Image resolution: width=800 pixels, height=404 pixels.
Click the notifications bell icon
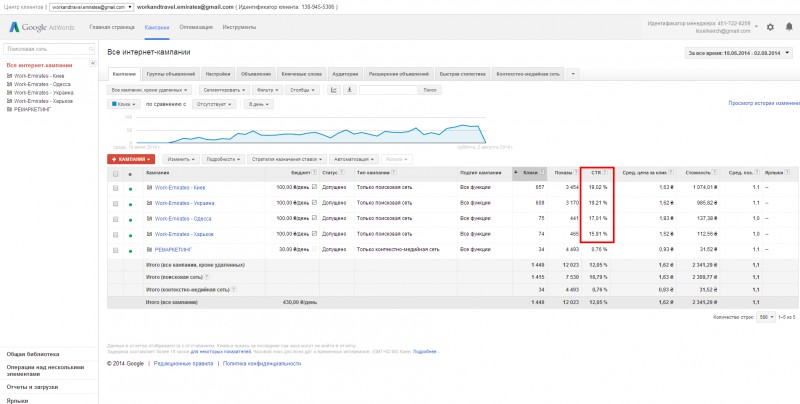click(x=789, y=27)
